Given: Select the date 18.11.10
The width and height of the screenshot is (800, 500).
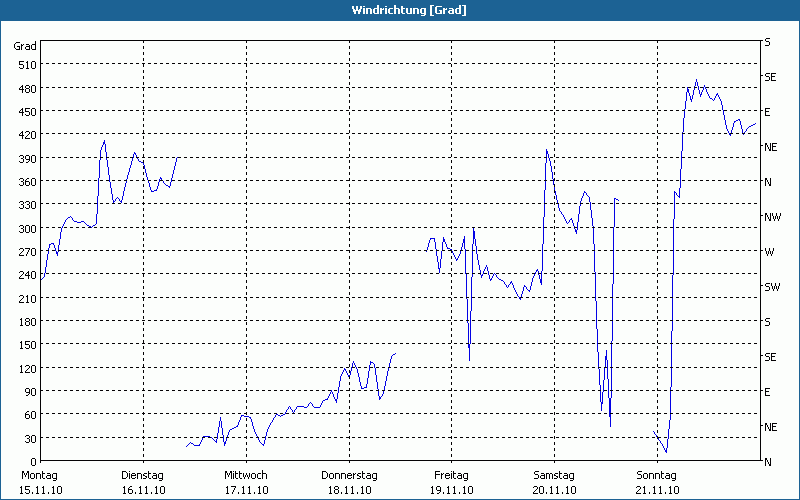Looking at the screenshot, I should click(349, 491).
